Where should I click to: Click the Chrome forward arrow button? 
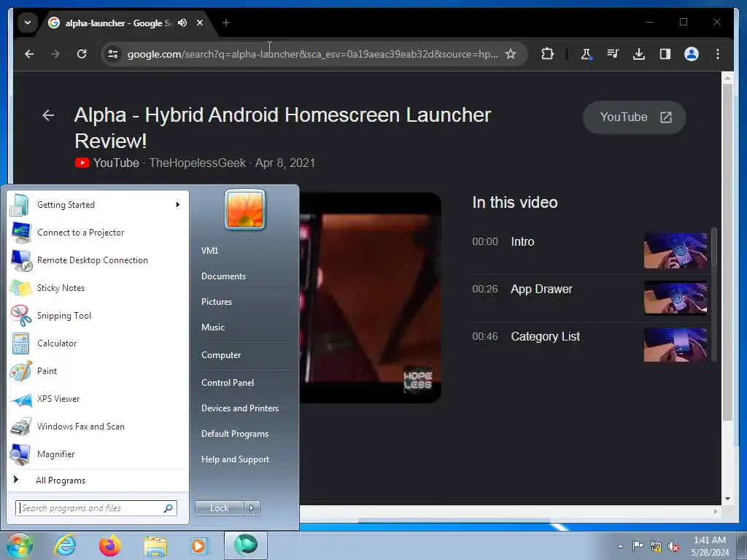pos(55,54)
